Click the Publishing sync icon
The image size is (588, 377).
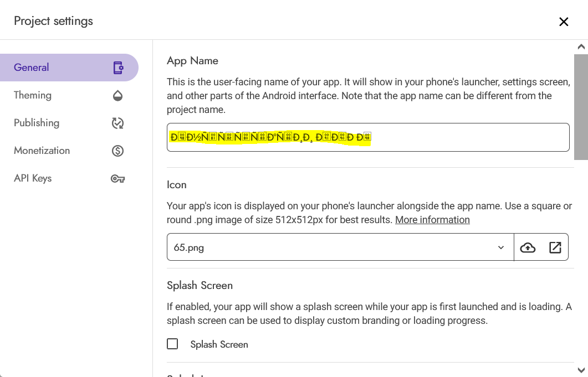coord(117,123)
